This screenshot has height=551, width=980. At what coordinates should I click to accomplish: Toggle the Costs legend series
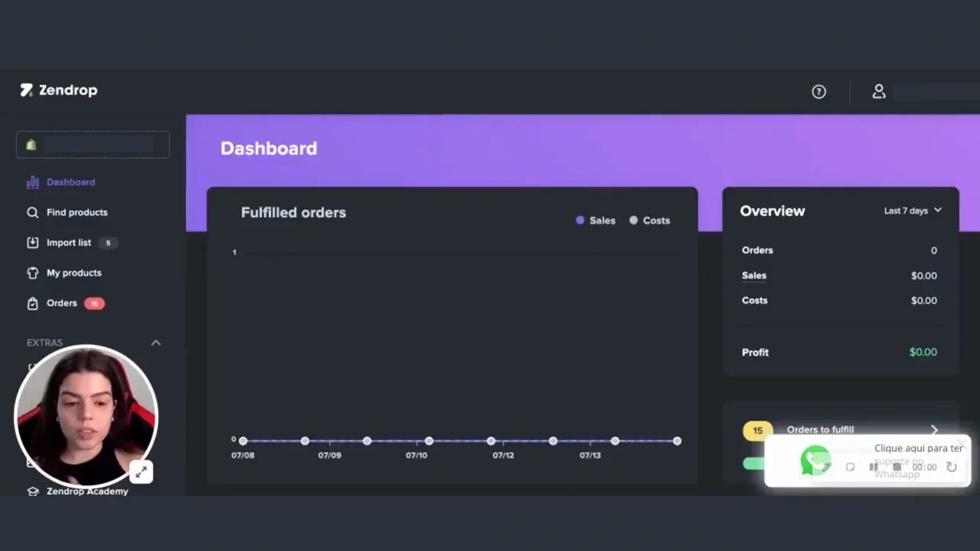649,220
